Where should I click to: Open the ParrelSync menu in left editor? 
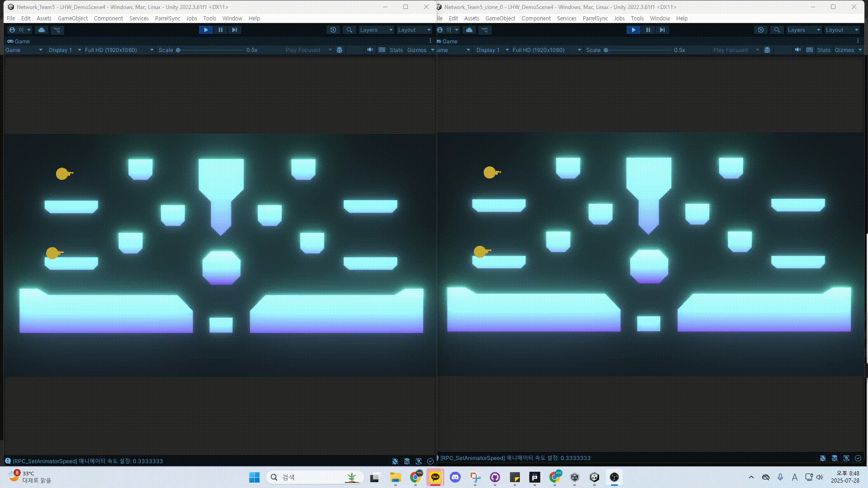(x=167, y=19)
